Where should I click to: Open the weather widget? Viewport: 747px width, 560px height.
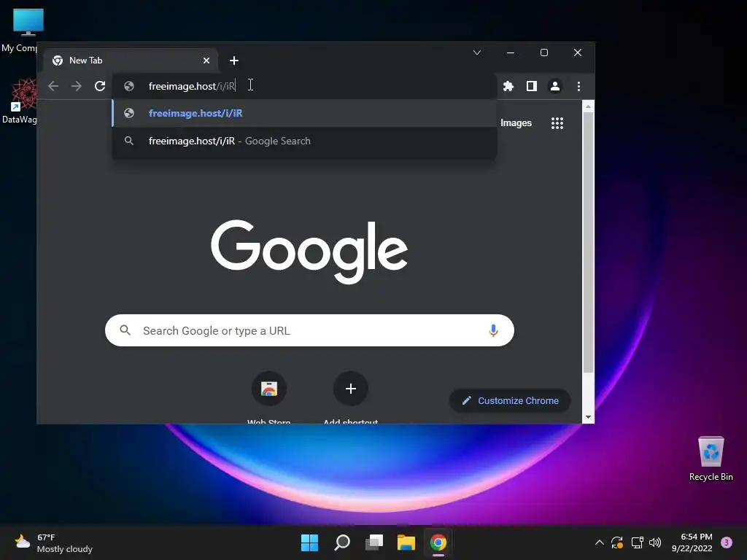pyautogui.click(x=54, y=542)
